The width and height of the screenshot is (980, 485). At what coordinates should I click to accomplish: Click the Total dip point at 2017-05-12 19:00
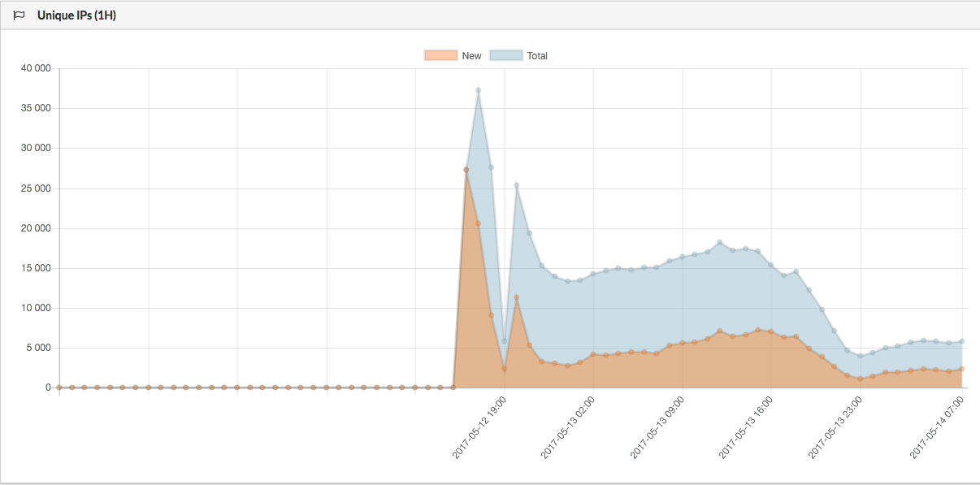tap(504, 341)
